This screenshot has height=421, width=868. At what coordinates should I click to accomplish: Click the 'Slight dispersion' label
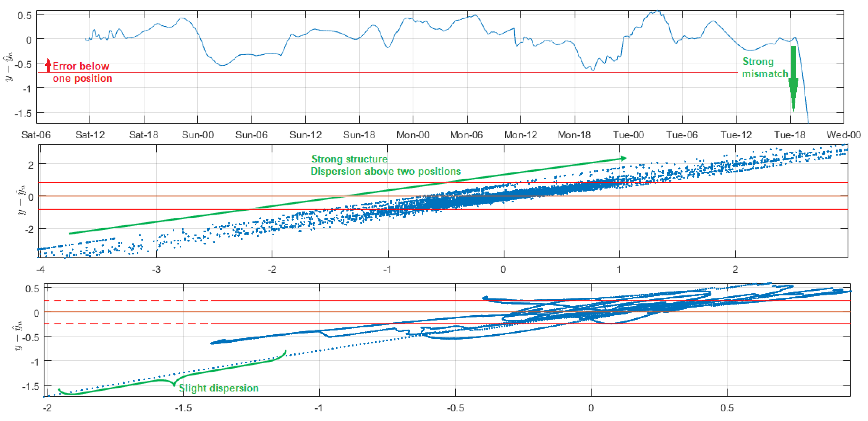coord(218,388)
